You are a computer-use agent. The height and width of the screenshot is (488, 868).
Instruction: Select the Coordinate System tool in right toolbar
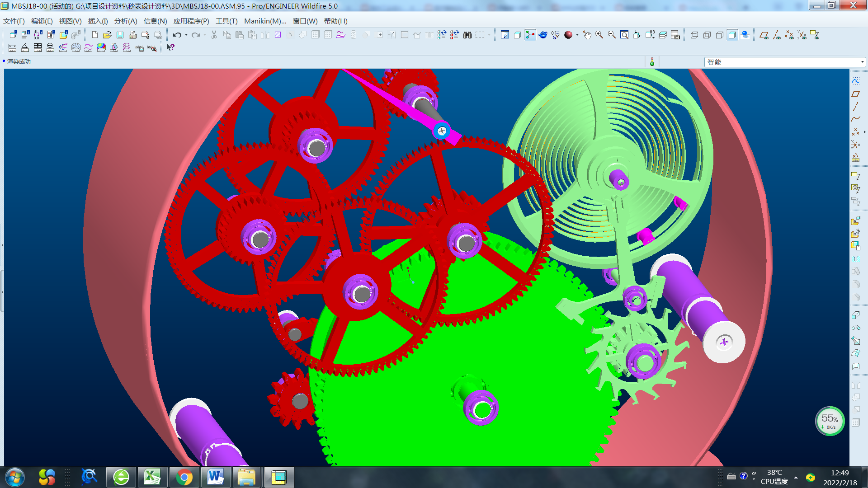[855, 145]
